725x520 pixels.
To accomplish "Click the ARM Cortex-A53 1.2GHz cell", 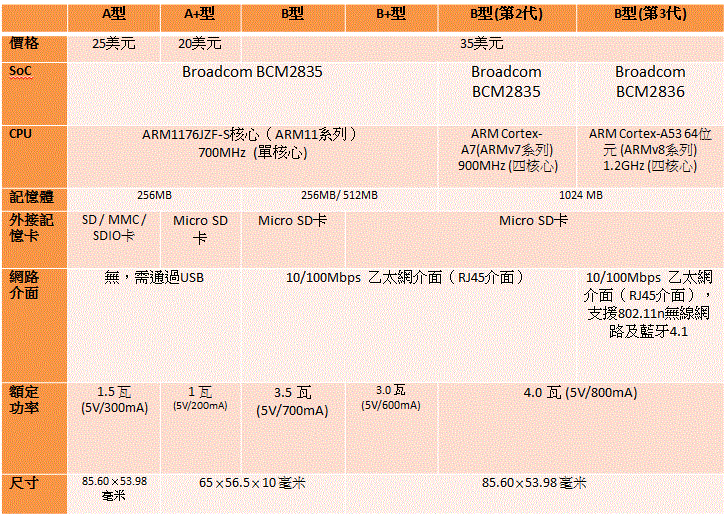I will [x=650, y=157].
